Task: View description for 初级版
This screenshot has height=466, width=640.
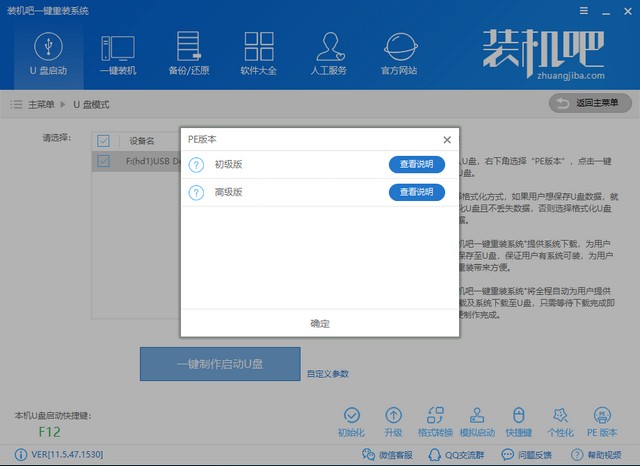Action: tap(416, 165)
